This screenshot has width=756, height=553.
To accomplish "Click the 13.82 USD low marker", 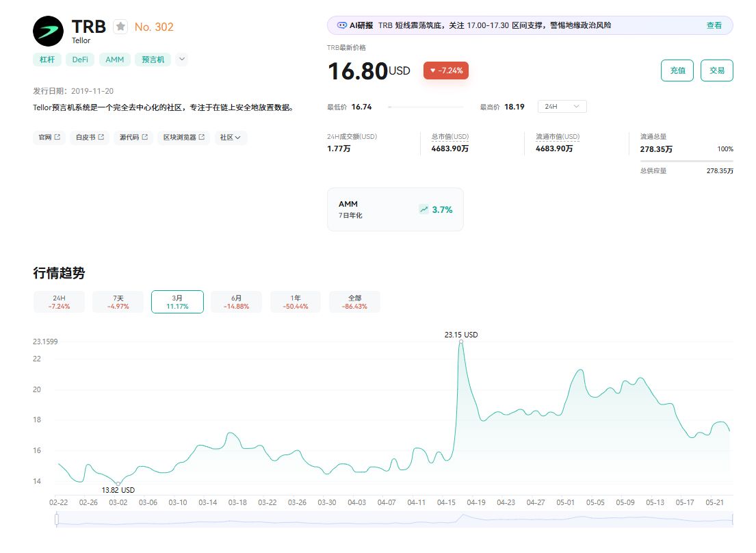I will point(118,484).
